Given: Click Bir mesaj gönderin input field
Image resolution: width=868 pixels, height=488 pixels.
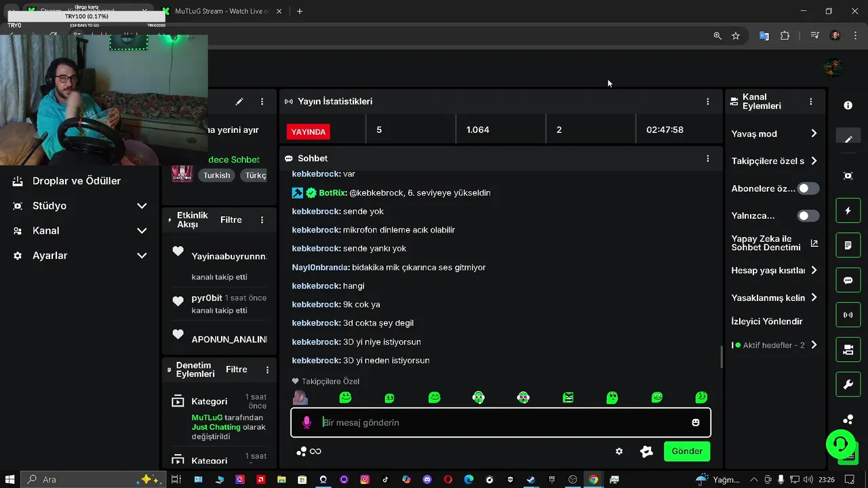Looking at the screenshot, I should [x=502, y=422].
